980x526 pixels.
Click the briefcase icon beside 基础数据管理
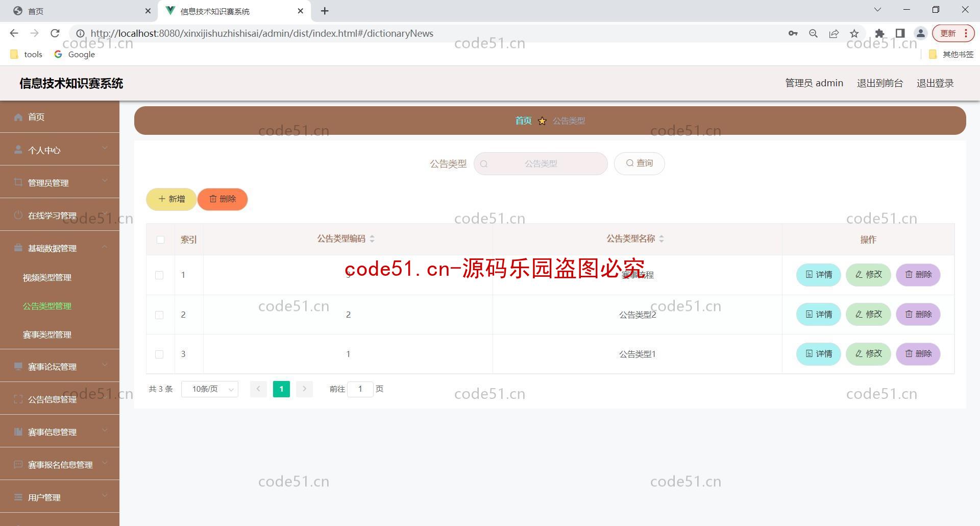[x=18, y=248]
